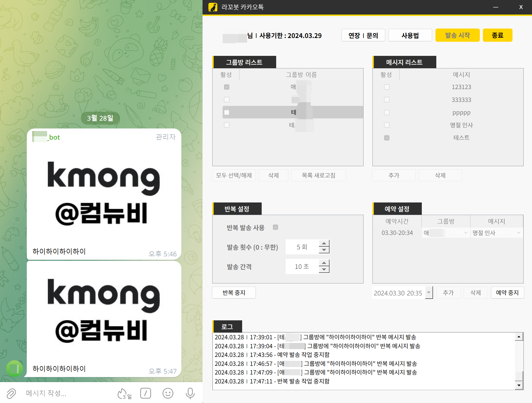Uncheck the 테스트 message checkbox
The image size is (532, 403).
[x=387, y=138]
